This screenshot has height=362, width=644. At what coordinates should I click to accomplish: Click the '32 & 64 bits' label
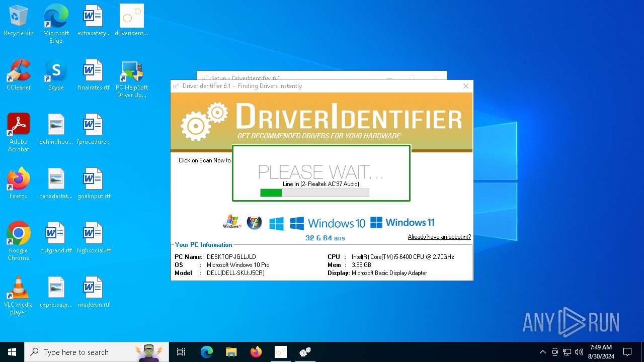click(325, 238)
